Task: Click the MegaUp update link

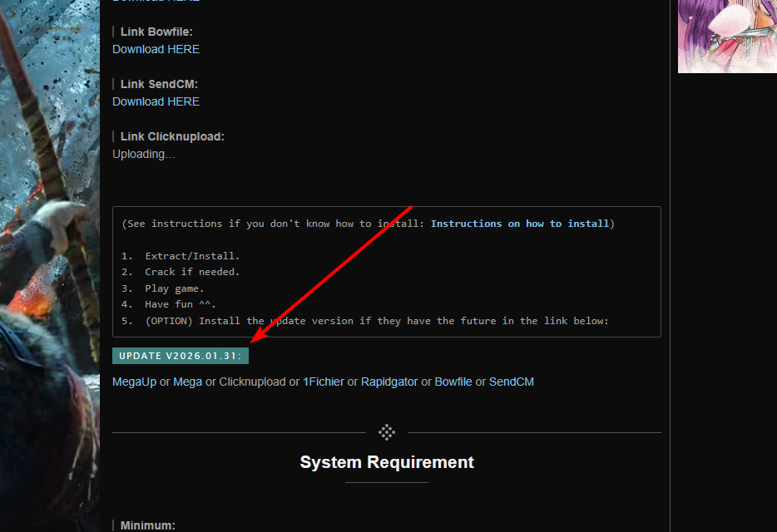Action: tap(134, 382)
